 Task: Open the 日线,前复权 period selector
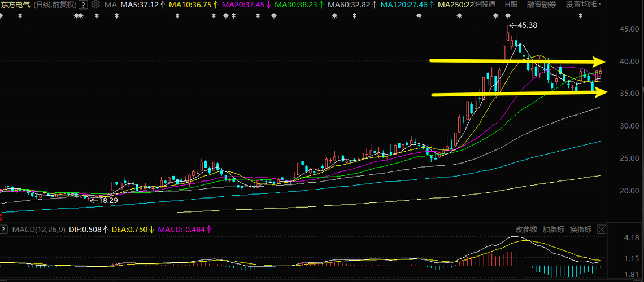tap(55, 5)
